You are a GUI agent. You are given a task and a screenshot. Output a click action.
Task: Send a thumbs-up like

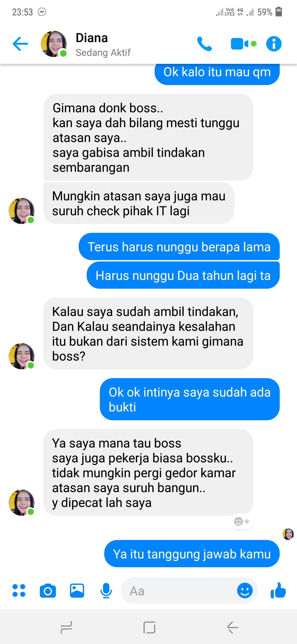click(278, 590)
